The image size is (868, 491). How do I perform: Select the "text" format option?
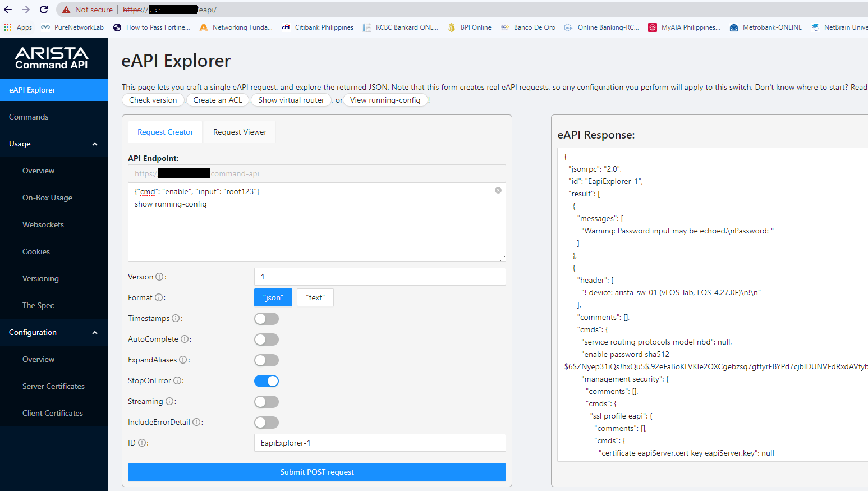coord(315,297)
